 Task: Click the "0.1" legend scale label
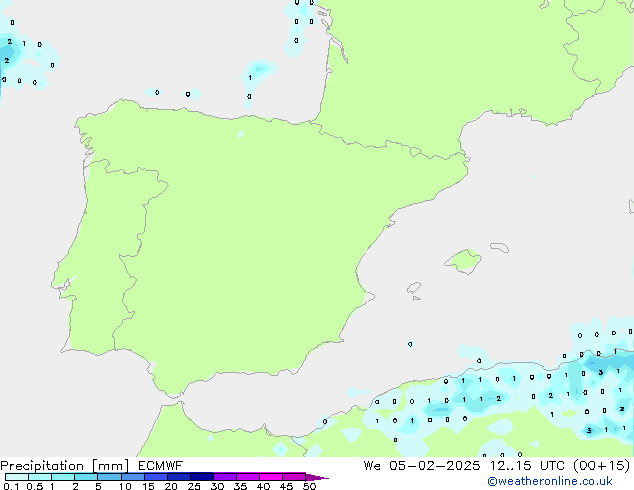click(x=11, y=486)
